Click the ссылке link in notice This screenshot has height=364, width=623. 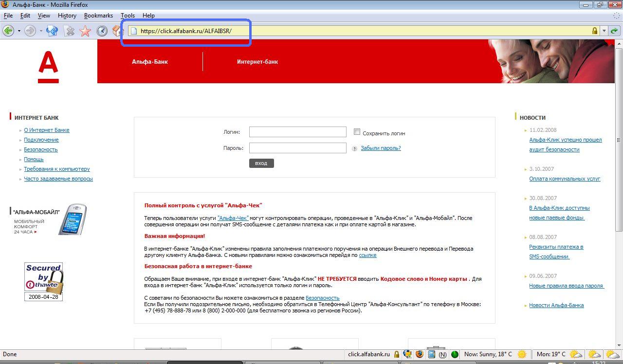(367, 255)
